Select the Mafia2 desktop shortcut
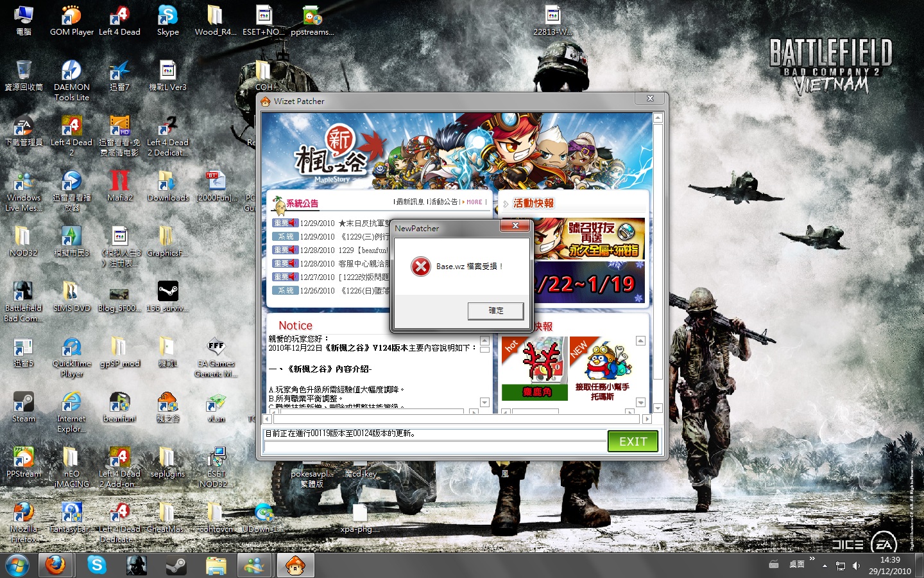 coord(119,186)
